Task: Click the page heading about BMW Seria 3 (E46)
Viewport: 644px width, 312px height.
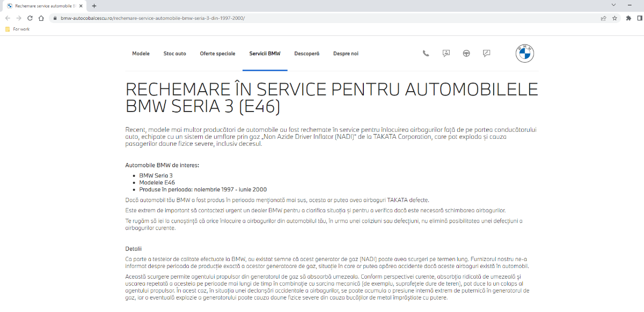Action: coord(332,97)
